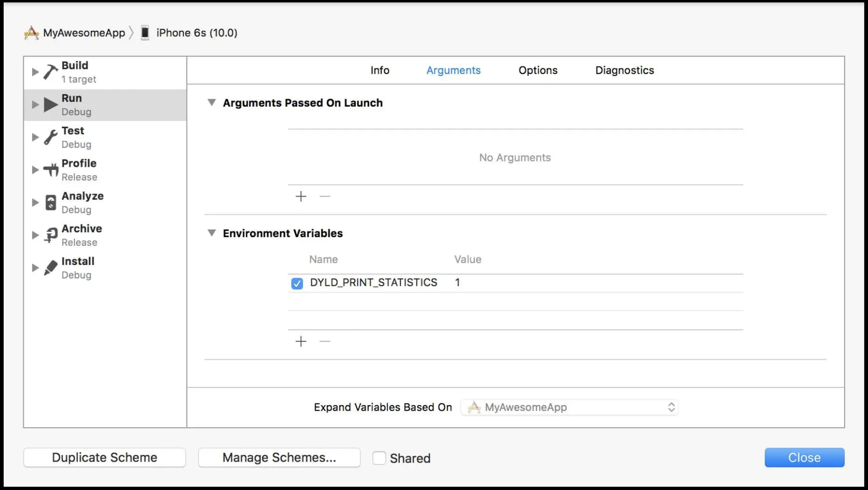Viewport: 868px width, 490px height.
Task: Open the Options tab
Action: coord(538,70)
